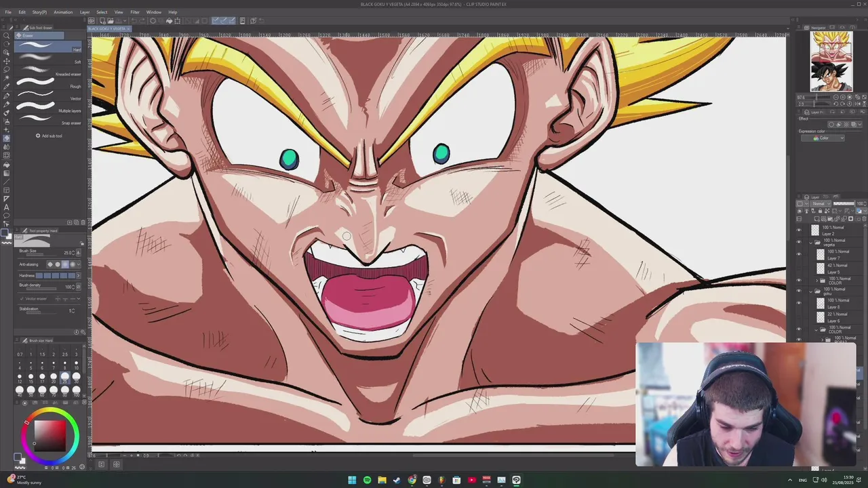
Task: Select the Auto select wand tool
Action: click(6, 78)
